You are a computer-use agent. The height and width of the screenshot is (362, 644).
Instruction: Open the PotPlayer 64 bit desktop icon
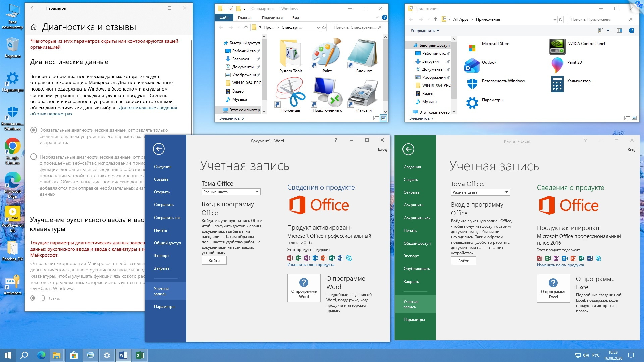13,219
